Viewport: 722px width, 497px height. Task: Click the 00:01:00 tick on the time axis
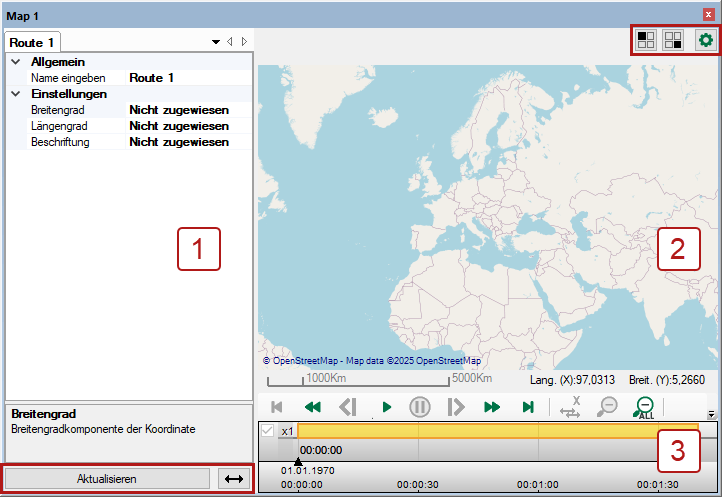[537, 485]
